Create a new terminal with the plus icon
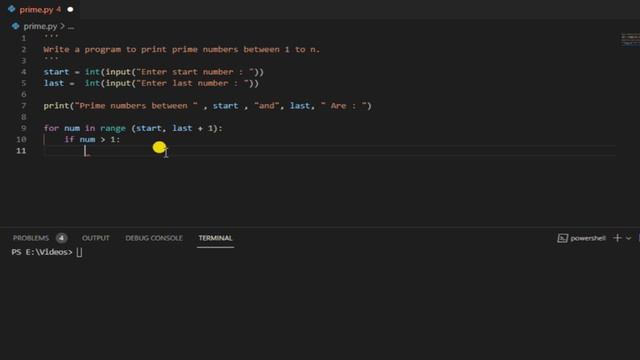 click(617, 238)
